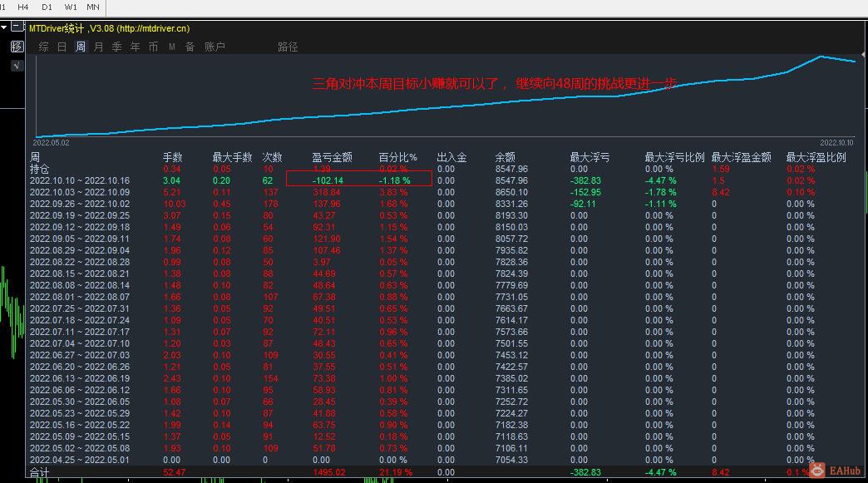The width and height of the screenshot is (868, 483).
Task: Click the 8650.10 balance value
Action: 511,192
